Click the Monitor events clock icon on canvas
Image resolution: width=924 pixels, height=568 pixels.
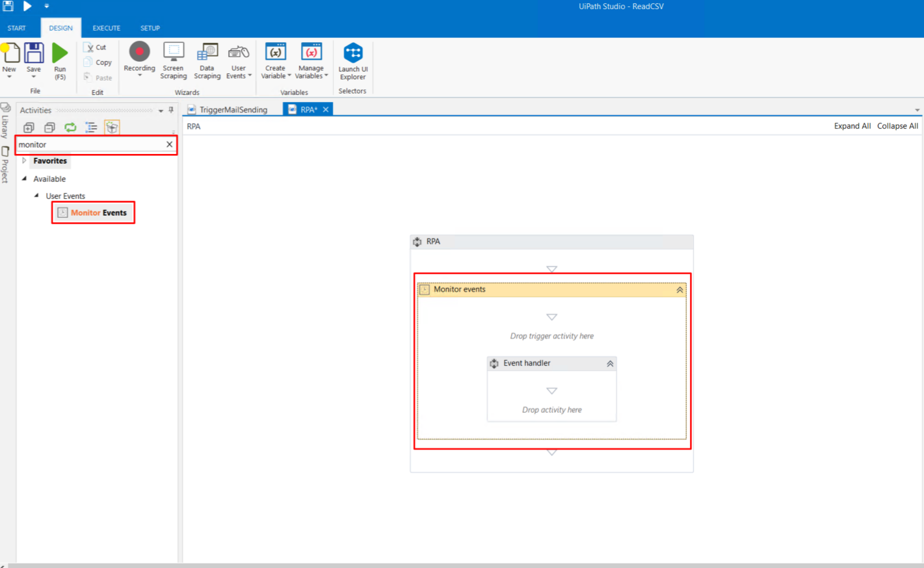[425, 290]
